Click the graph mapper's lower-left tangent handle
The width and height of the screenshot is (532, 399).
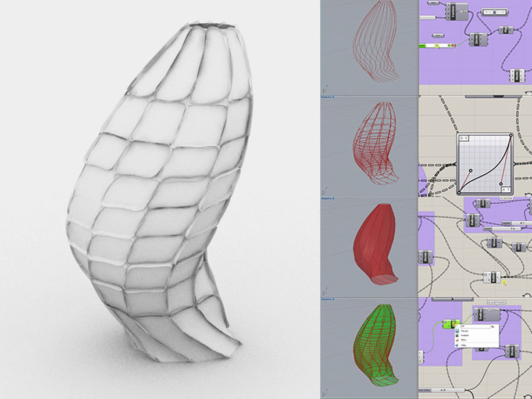coord(471,171)
